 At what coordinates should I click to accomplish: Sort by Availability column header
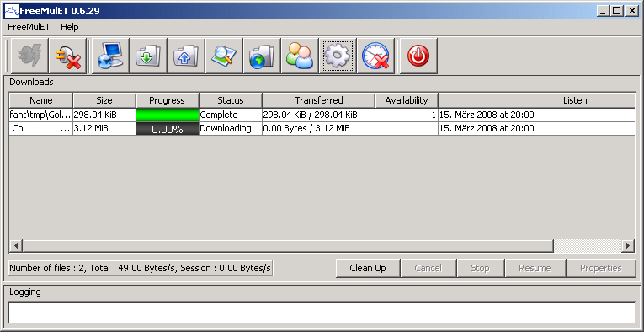(x=407, y=100)
